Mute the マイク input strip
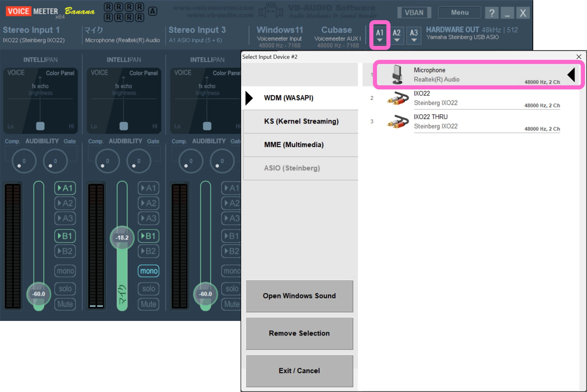 point(148,304)
